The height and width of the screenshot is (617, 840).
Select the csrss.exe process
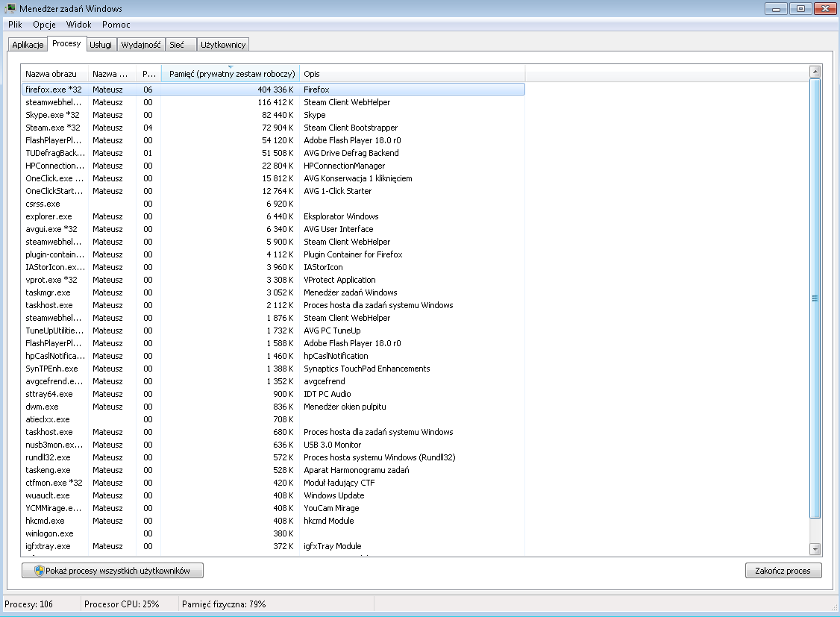click(273, 204)
